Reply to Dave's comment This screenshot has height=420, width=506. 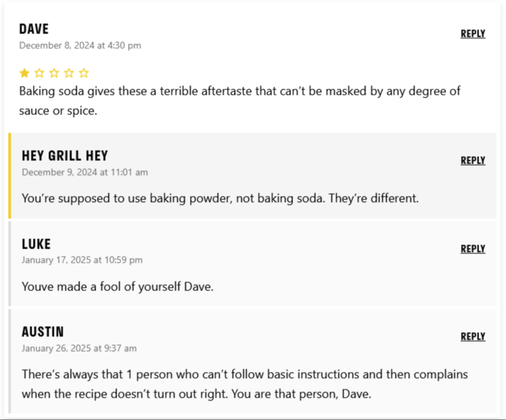473,33
